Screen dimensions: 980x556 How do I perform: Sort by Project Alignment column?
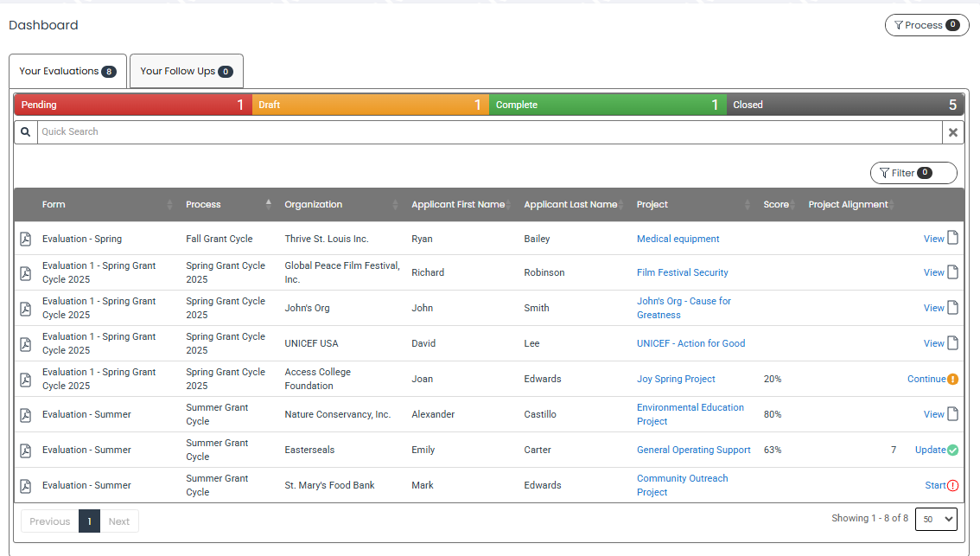tap(850, 205)
